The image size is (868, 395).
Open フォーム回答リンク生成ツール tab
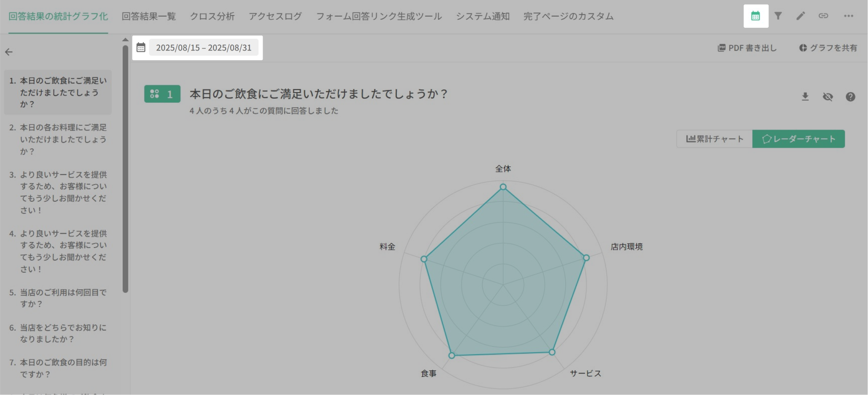click(379, 16)
